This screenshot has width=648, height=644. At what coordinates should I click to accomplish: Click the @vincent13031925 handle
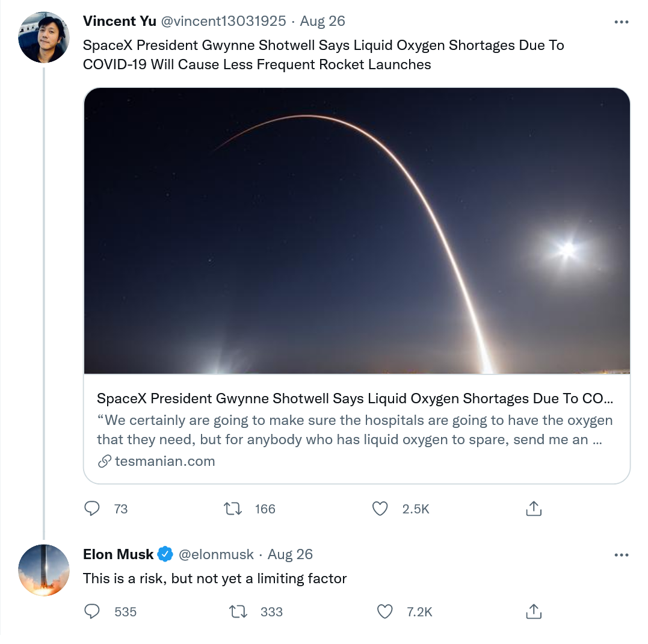[223, 21]
